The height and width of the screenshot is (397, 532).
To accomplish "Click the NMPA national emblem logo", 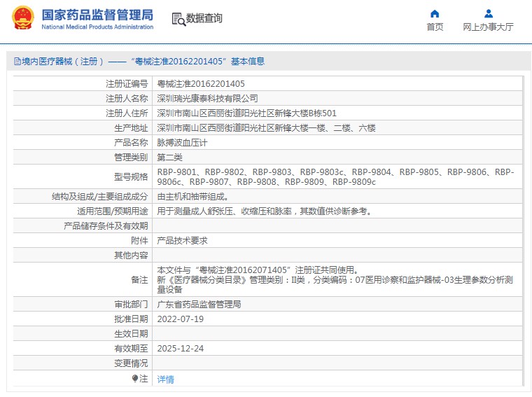I will 22,18.
